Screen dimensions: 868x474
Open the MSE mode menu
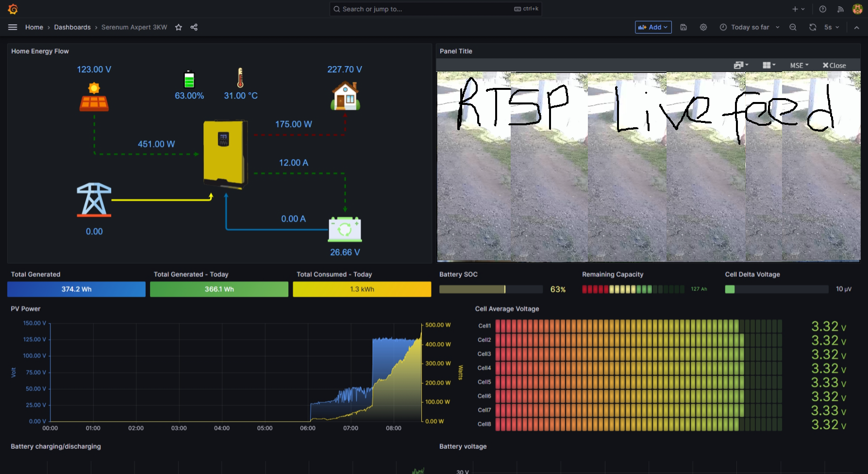(799, 65)
